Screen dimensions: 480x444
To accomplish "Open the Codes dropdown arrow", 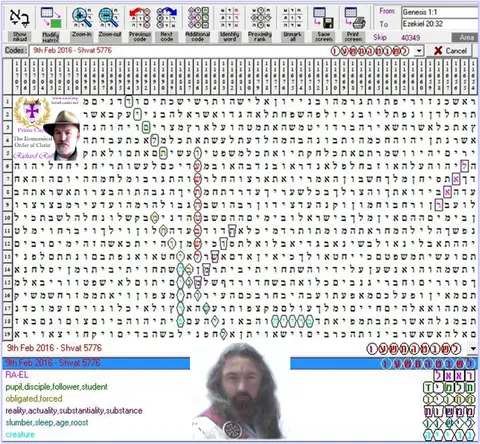I will (x=419, y=51).
